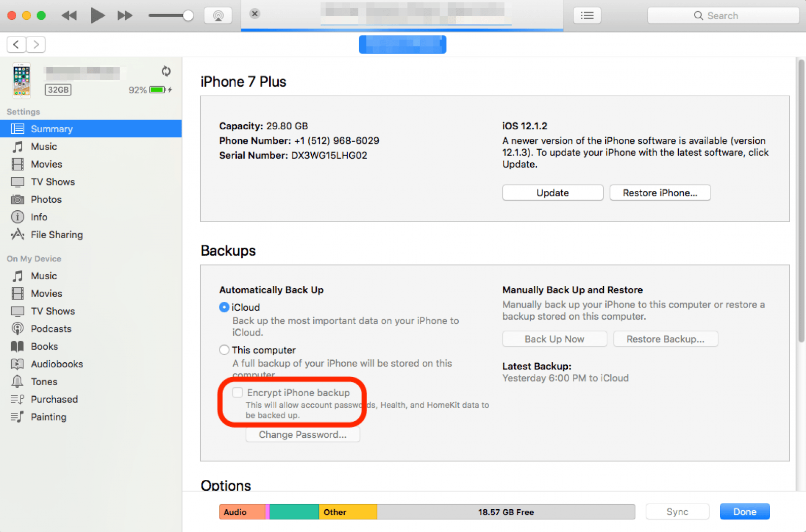Select This computer backup option
The image size is (806, 532).
click(224, 350)
